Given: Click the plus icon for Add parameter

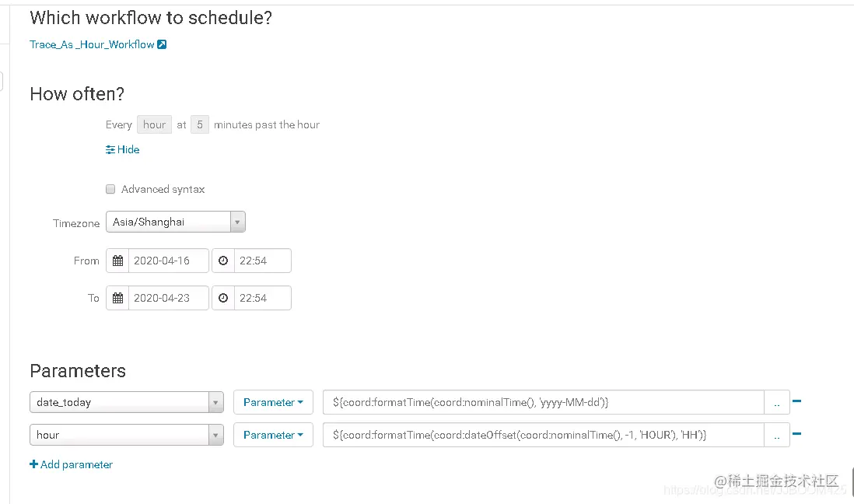Looking at the screenshot, I should click(x=33, y=464).
